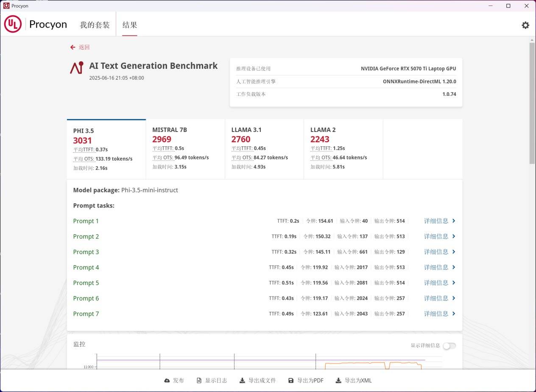Expand details chevron for Prompt 7
Viewport: 536px width, 392px height.
click(454, 314)
